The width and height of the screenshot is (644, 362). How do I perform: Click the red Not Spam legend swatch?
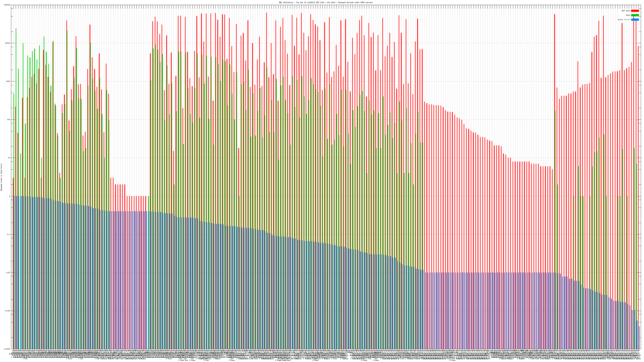pyautogui.click(x=635, y=11)
